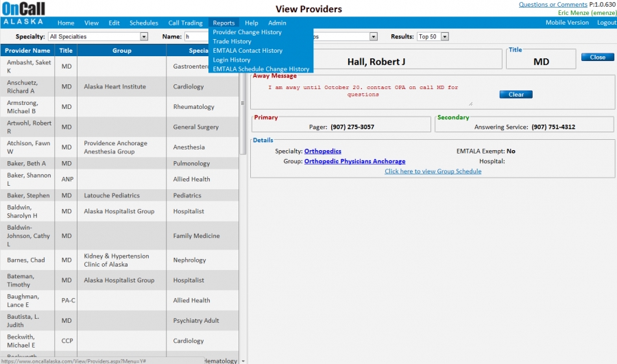The height and width of the screenshot is (364, 617).
Task: Open EMTALA Contact History report
Action: [x=247, y=51]
